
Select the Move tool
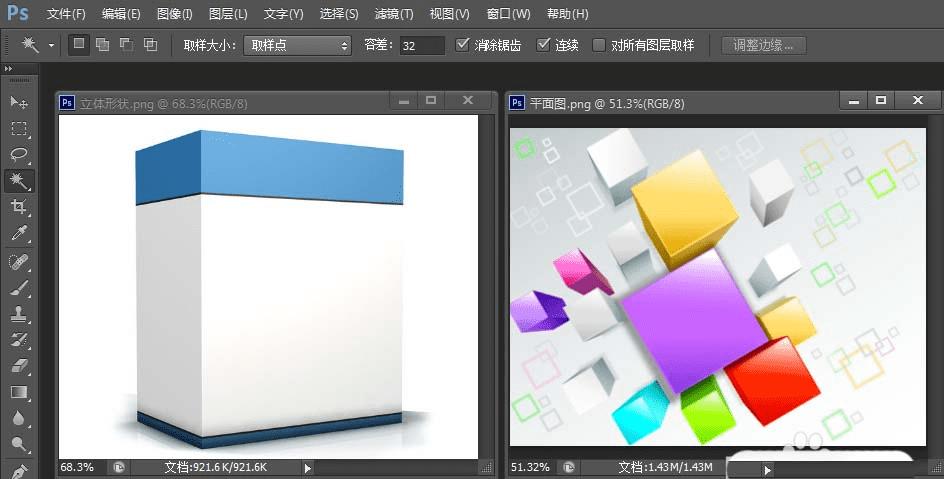[x=19, y=102]
